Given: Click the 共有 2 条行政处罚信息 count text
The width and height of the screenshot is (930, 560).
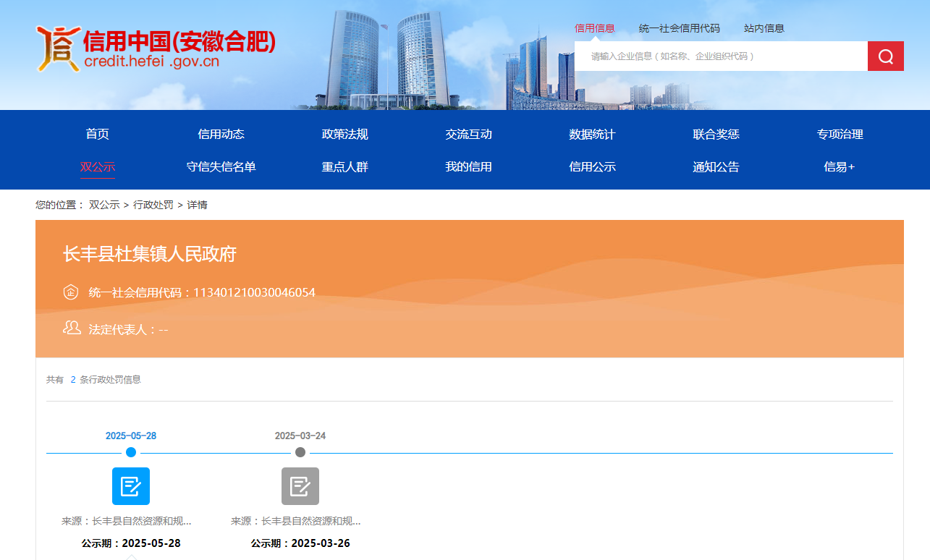Looking at the screenshot, I should (x=93, y=379).
